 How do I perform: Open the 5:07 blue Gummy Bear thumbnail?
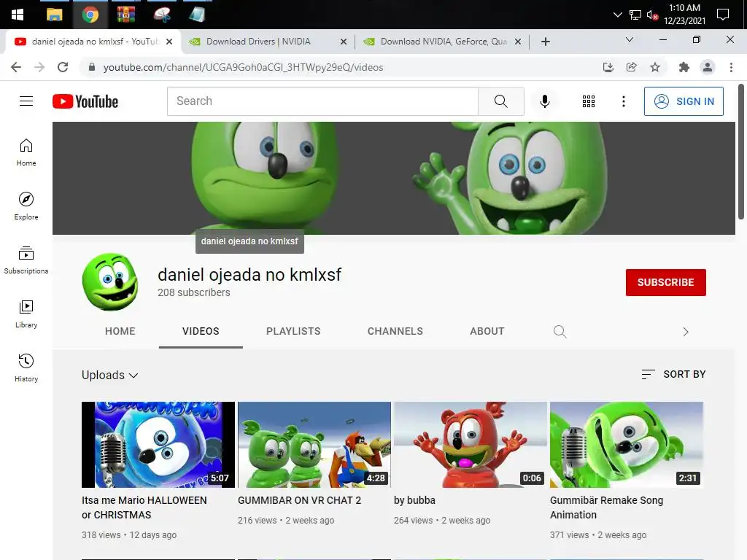coord(158,445)
